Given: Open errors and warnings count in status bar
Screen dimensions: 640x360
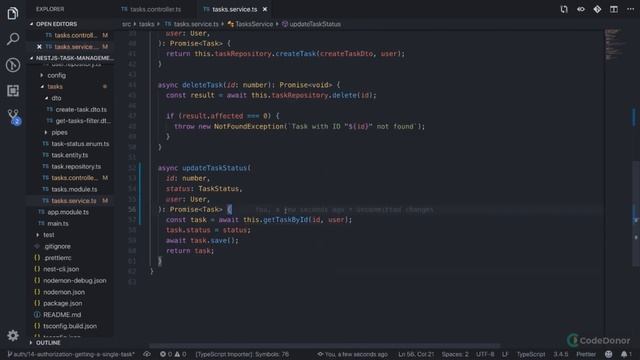Looking at the screenshot, I should (173, 354).
